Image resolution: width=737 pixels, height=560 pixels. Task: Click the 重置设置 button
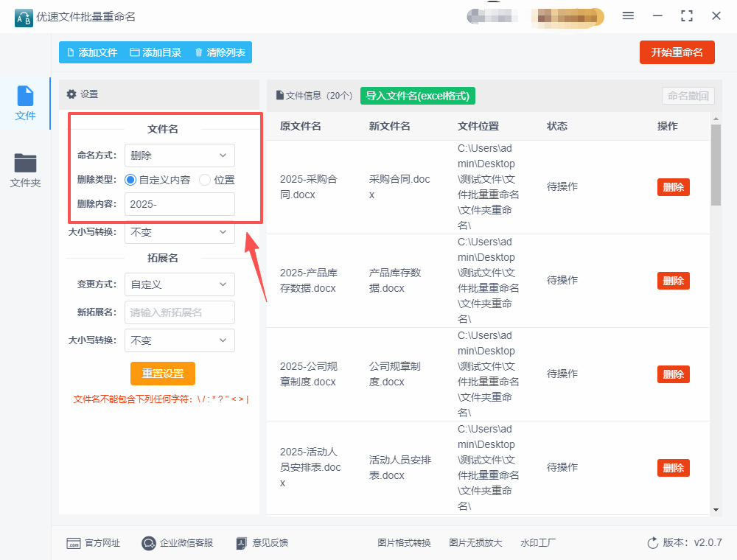[163, 374]
